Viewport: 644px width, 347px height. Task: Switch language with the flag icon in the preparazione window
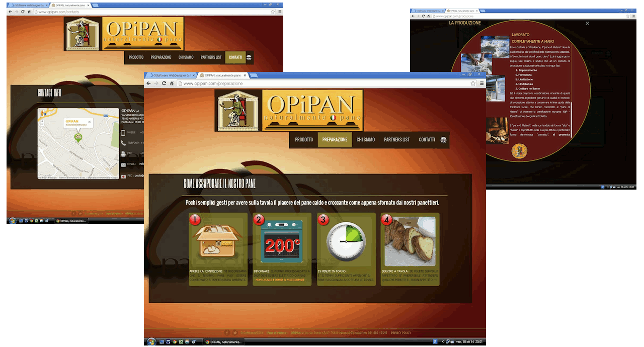443,140
